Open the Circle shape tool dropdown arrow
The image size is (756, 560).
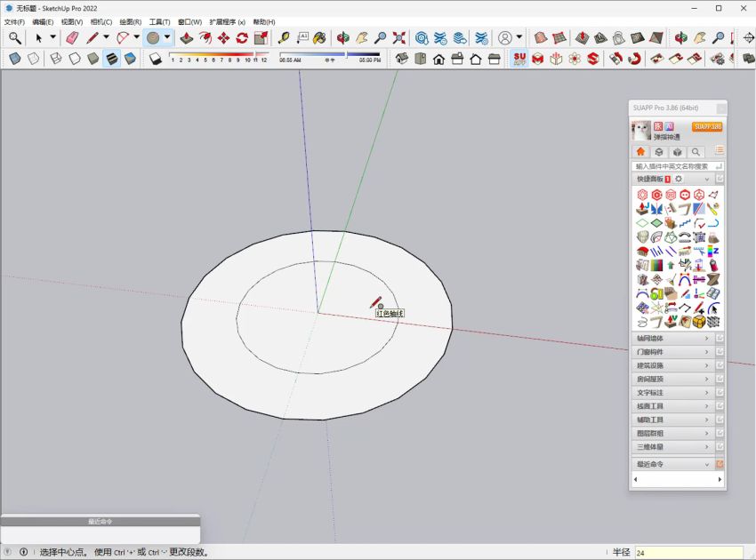(167, 37)
